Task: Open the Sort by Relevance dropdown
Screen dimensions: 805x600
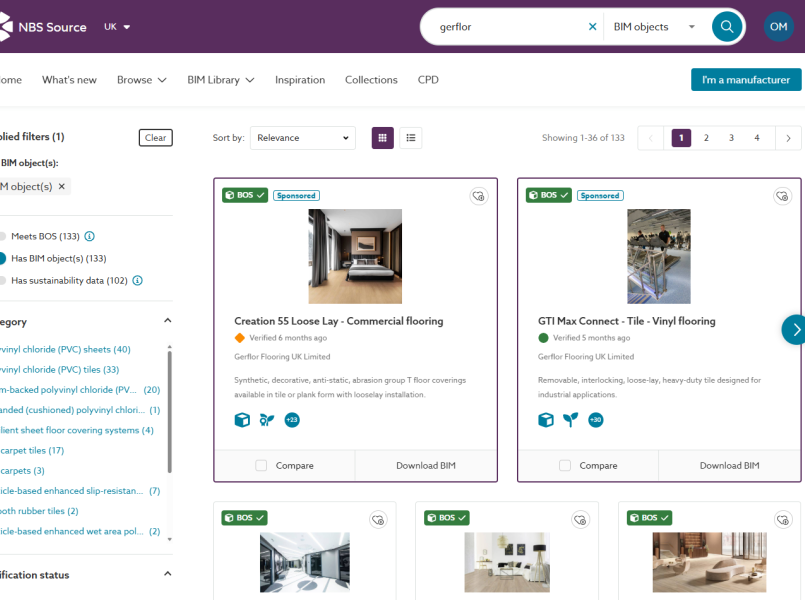Action: tap(303, 138)
